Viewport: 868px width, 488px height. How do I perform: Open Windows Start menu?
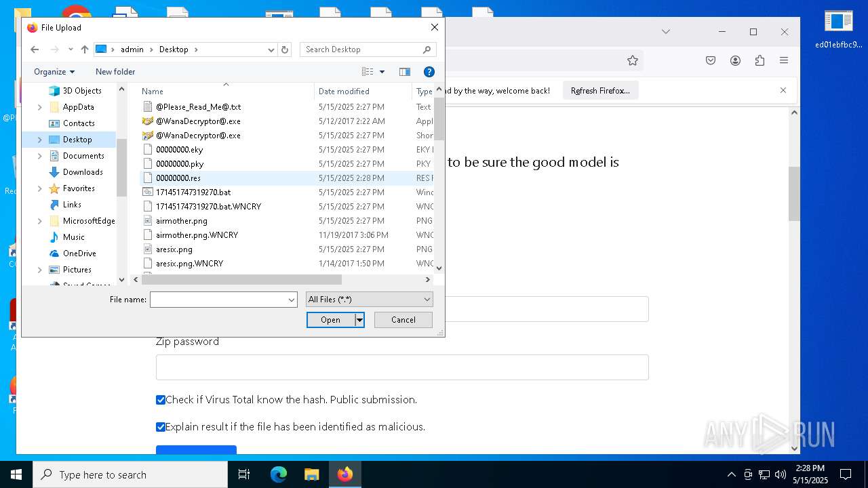click(x=16, y=474)
